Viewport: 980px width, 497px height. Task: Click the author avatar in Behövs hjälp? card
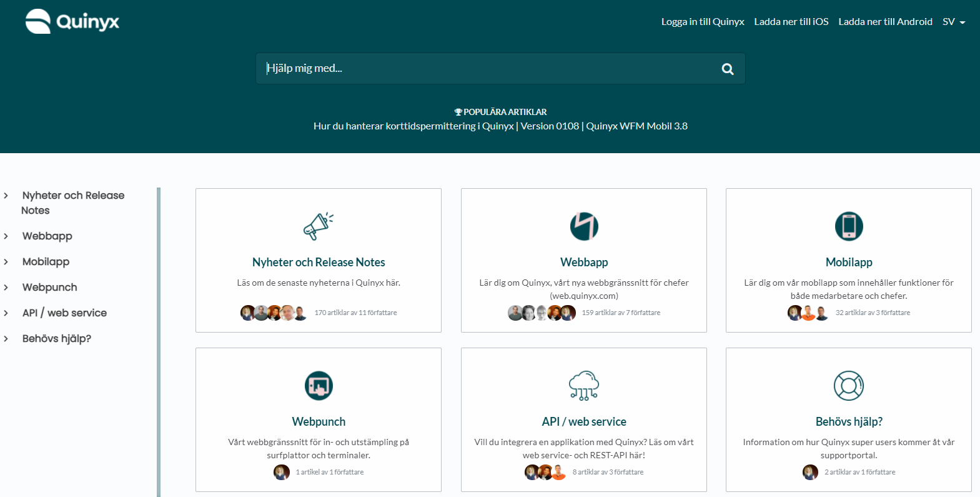[x=810, y=472]
